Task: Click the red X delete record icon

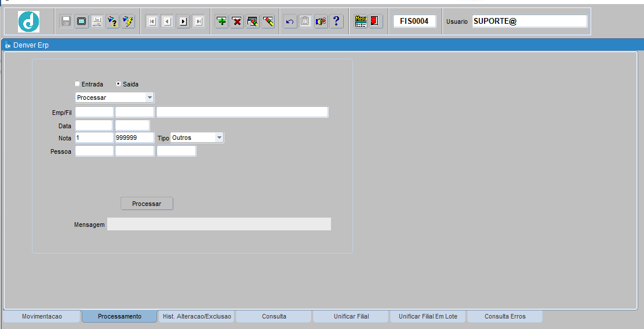Action: click(237, 21)
